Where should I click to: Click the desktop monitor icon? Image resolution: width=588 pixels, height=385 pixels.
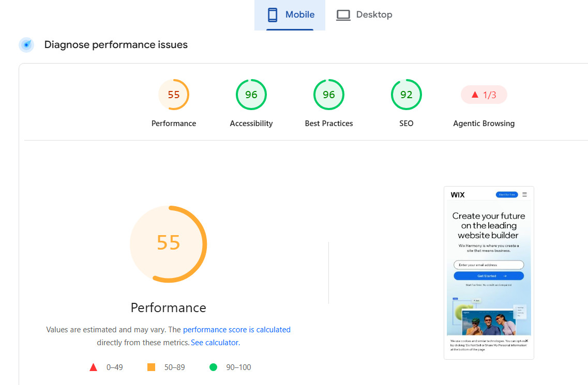(x=343, y=15)
